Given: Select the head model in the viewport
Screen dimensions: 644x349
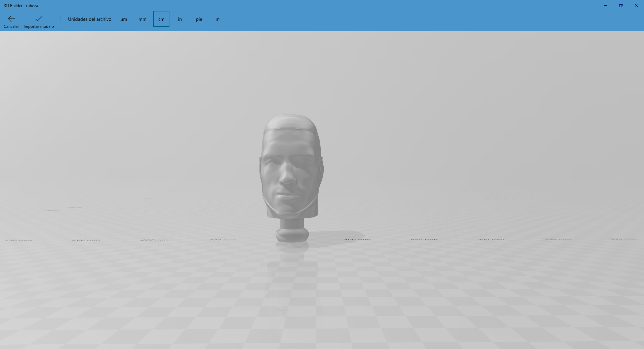Looking at the screenshot, I should tap(292, 168).
